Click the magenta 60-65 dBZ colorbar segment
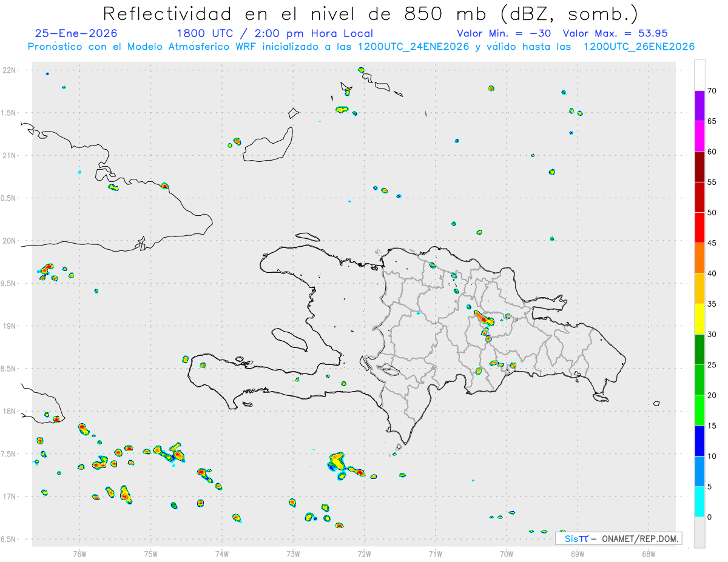This screenshot has height=562, width=728. (x=699, y=136)
